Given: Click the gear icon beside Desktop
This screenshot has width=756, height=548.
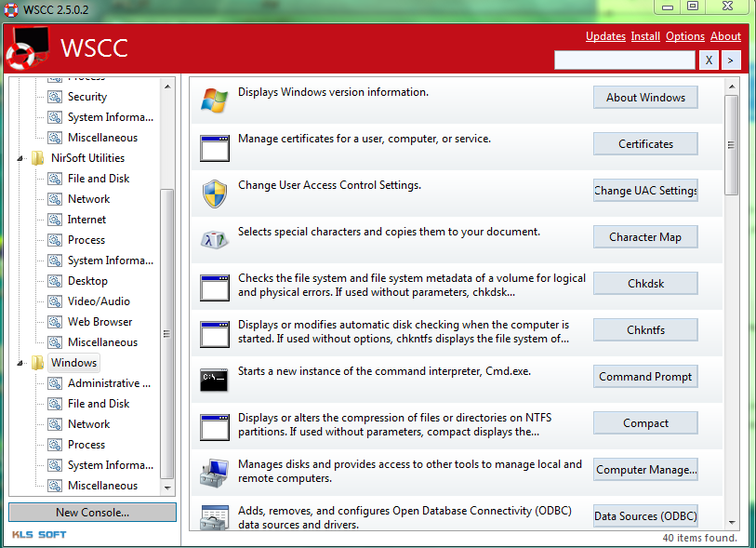Looking at the screenshot, I should point(55,281).
